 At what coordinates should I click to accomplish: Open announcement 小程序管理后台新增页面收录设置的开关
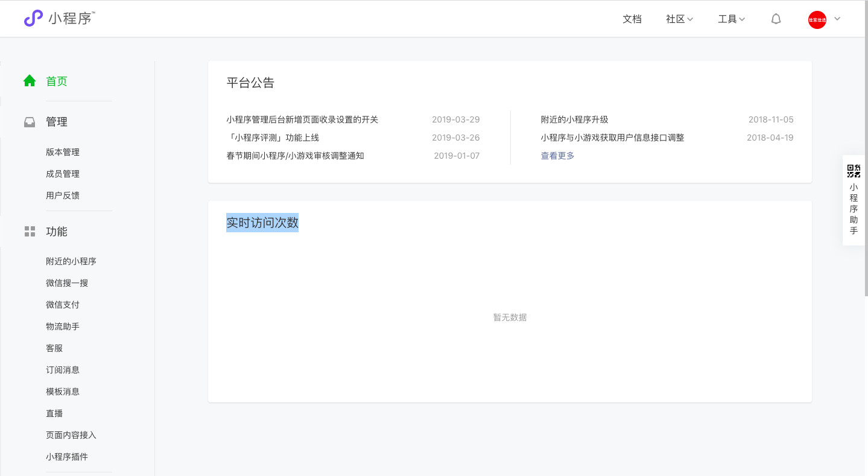302,119
